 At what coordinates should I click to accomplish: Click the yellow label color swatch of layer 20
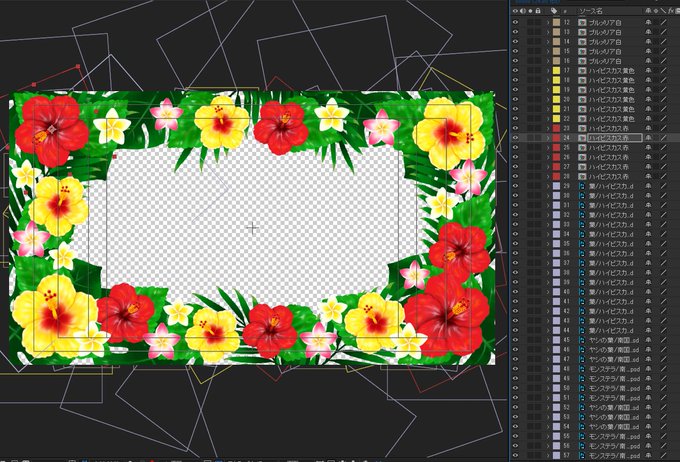tap(556, 99)
